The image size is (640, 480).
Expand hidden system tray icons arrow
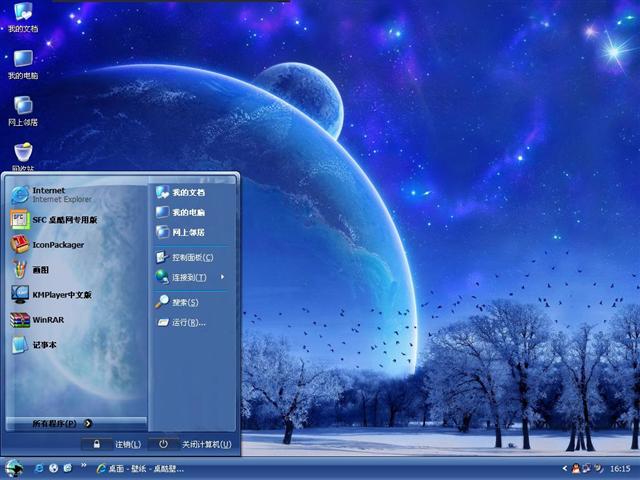[x=565, y=468]
